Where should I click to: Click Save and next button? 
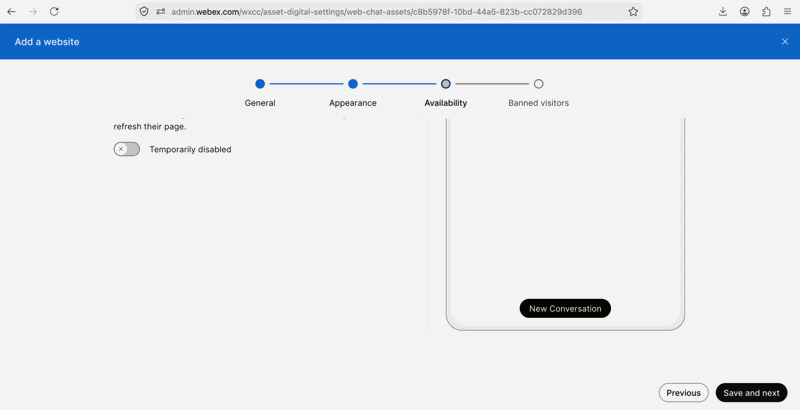coord(751,393)
